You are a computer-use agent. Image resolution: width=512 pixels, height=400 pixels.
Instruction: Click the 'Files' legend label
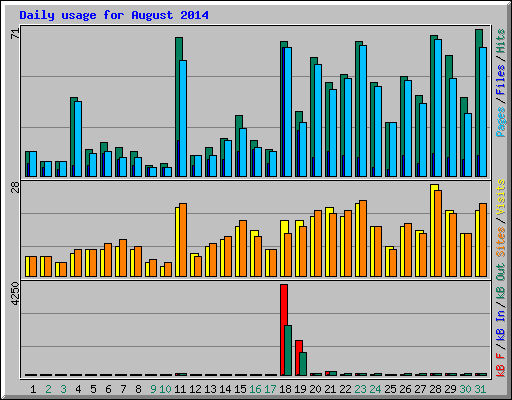501,80
